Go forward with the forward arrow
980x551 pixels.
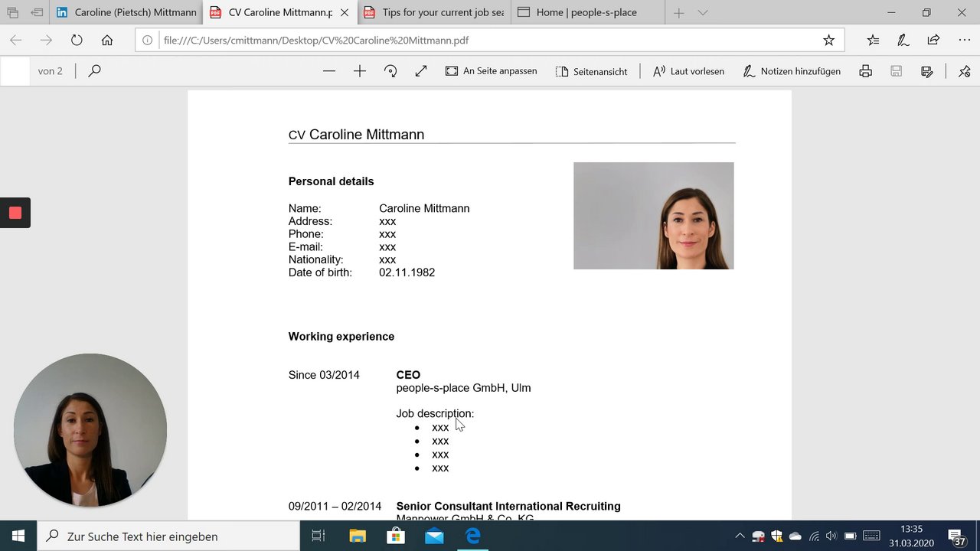46,40
